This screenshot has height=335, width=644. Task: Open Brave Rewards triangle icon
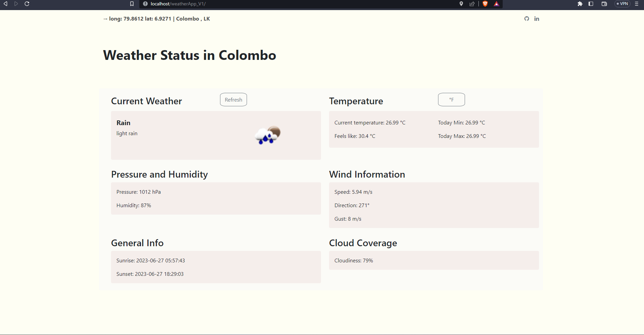click(x=497, y=4)
